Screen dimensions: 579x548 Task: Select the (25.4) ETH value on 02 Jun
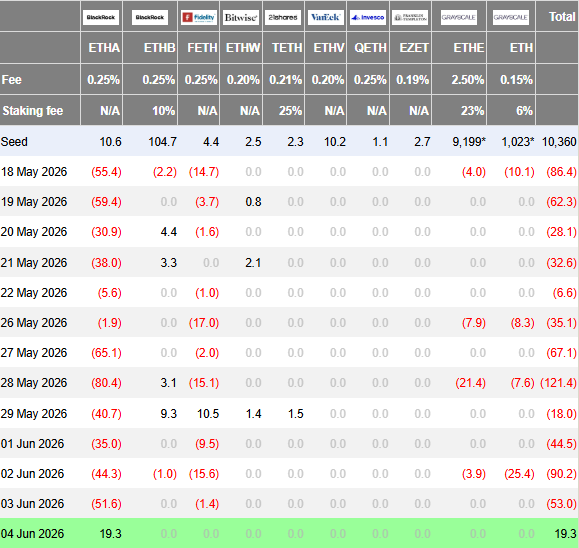coord(519,473)
